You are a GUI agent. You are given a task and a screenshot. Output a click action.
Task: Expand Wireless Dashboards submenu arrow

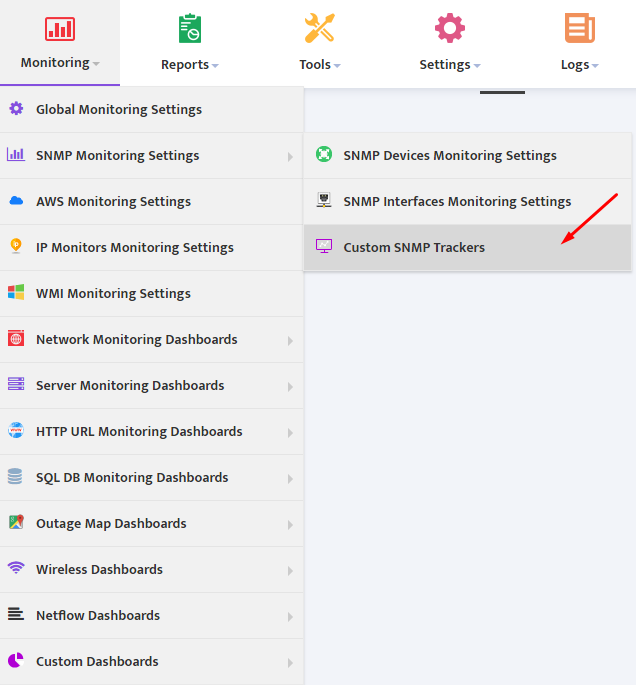tap(290, 571)
